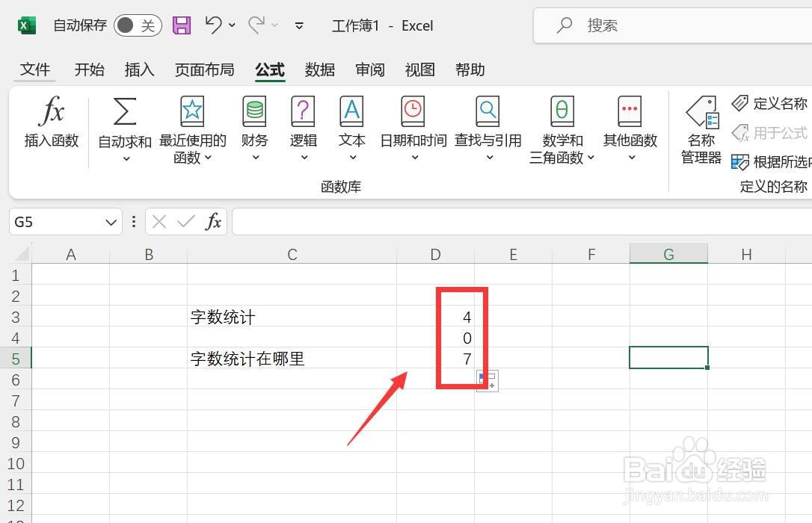Open the 帮助 tab
812x523 pixels.
coord(470,69)
